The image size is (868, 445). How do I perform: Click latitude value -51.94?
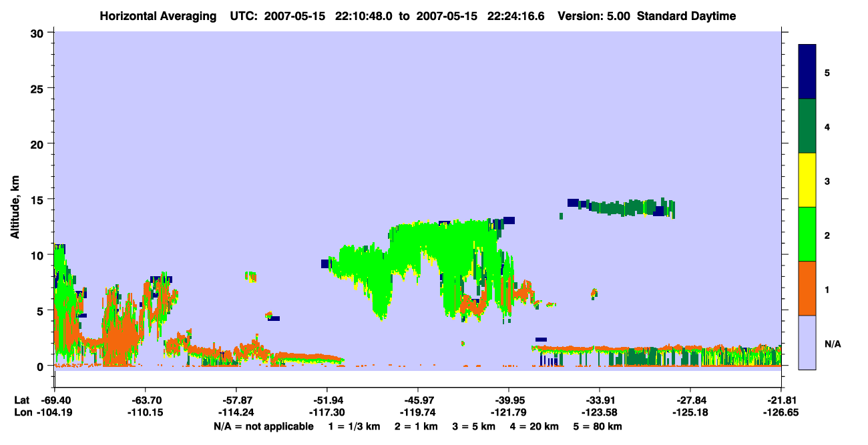[x=327, y=400]
